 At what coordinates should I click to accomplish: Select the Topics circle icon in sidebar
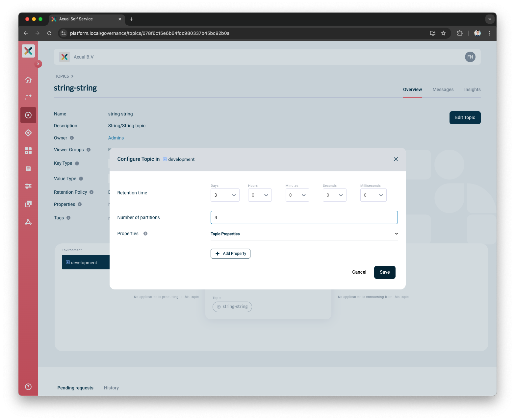28,115
